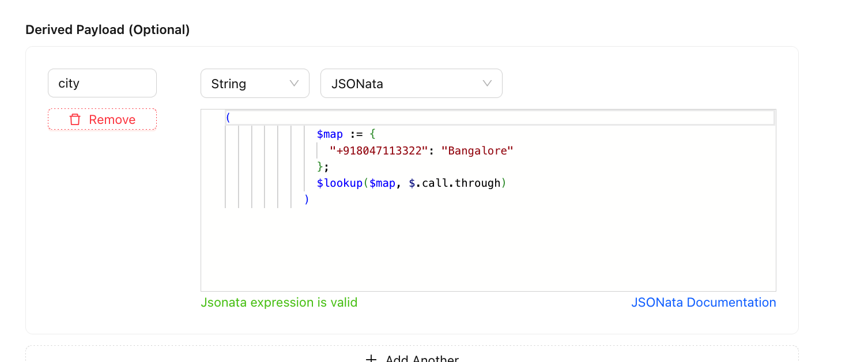
Task: Focus the city key name field
Action: click(102, 84)
